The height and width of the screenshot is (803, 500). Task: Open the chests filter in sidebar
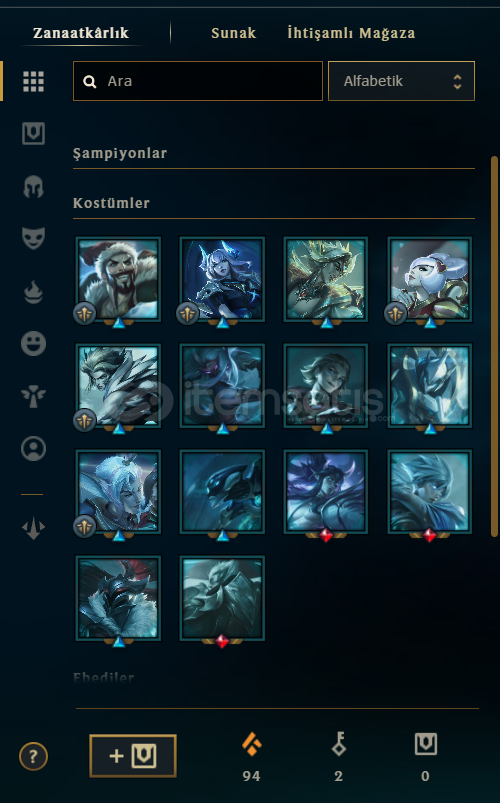(x=33, y=134)
